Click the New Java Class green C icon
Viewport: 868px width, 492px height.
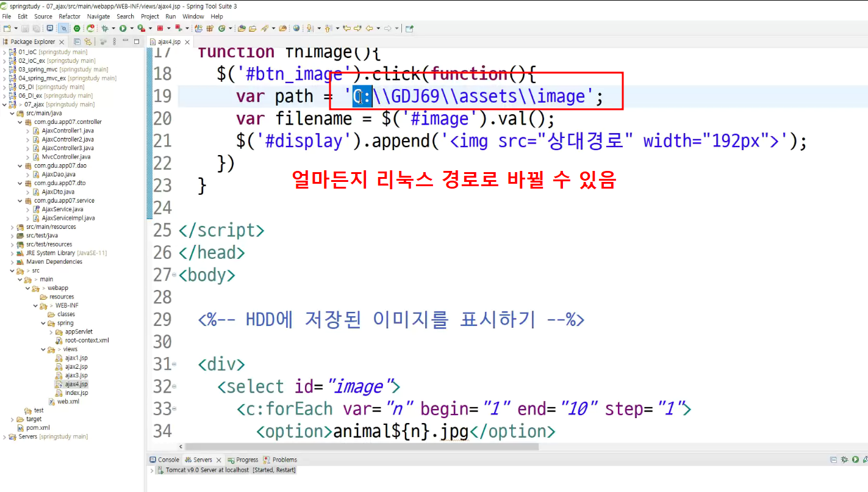[x=221, y=28]
